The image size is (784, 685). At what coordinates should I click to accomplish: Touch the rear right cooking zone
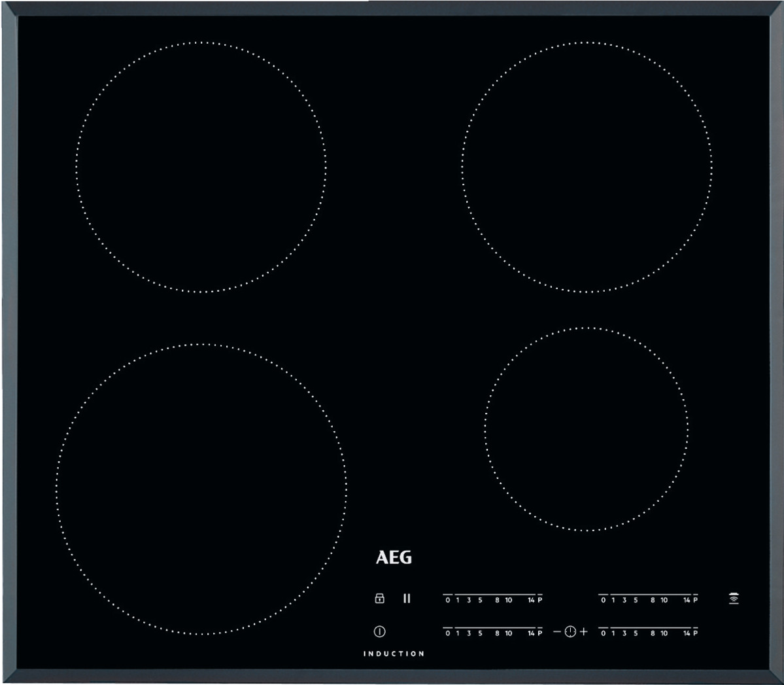coord(587,167)
